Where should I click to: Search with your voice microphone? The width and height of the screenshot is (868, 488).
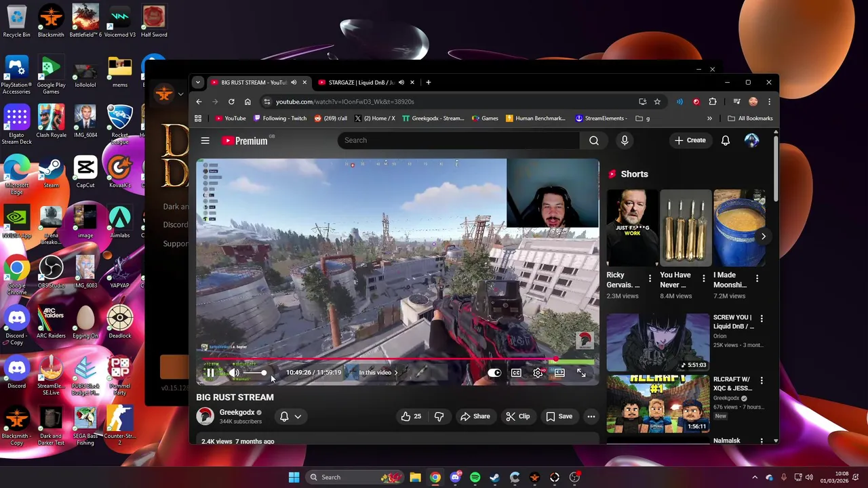click(625, 140)
